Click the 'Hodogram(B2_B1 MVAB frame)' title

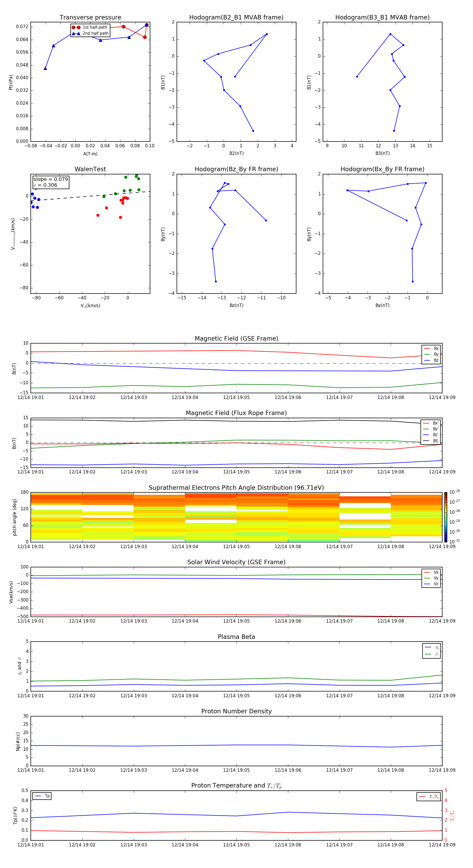[x=236, y=18]
